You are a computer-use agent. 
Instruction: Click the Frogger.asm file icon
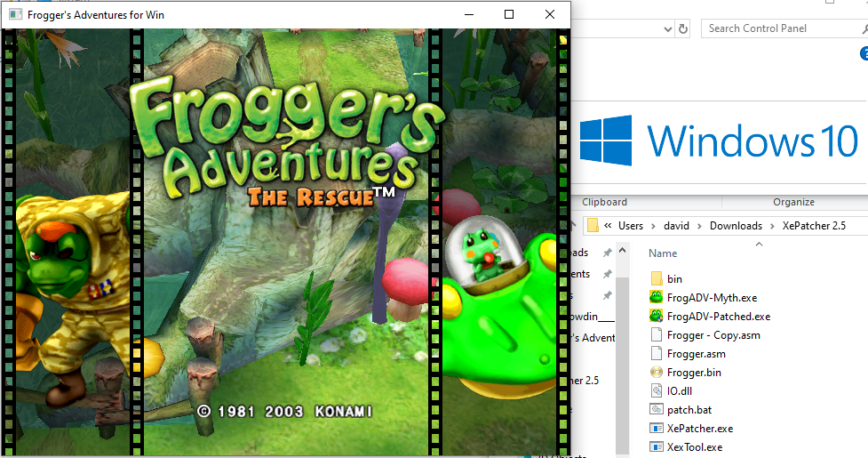[x=657, y=353]
